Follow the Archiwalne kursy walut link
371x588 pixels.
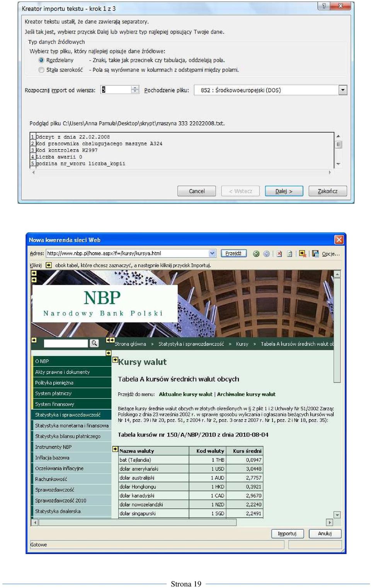pyautogui.click(x=246, y=394)
